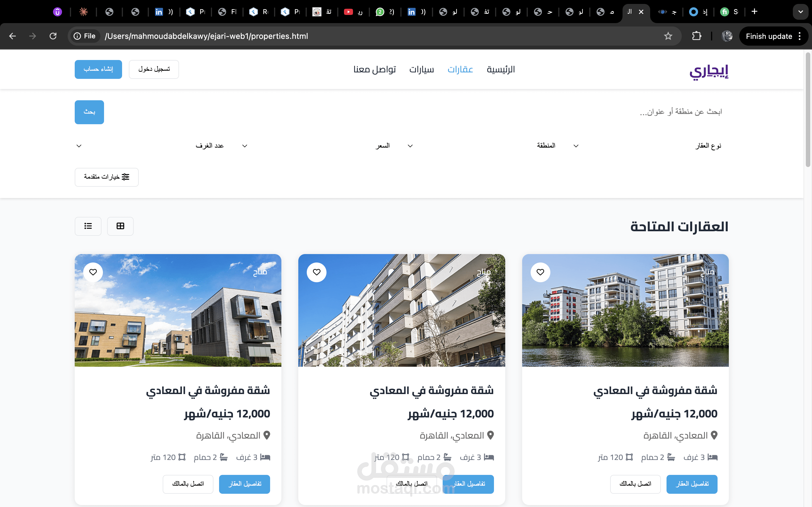This screenshot has height=507, width=812.
Task: Reload the page
Action: 53,36
